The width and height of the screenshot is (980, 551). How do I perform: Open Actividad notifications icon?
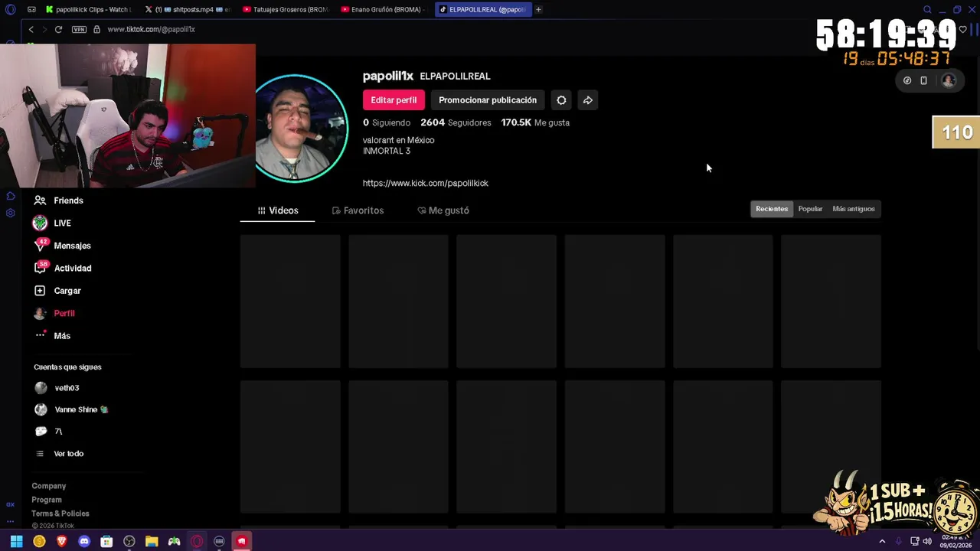tap(41, 268)
